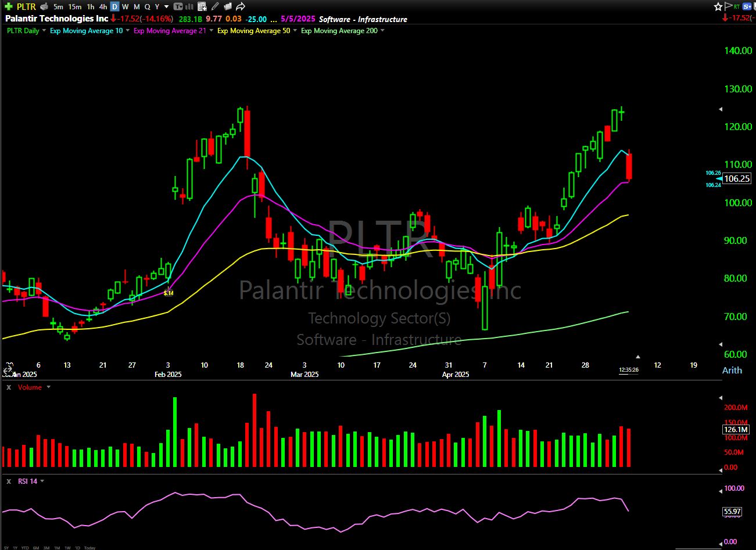Expand Exp Moving Average 10 dropdown
This screenshot has height=550, width=756.
coord(128,31)
